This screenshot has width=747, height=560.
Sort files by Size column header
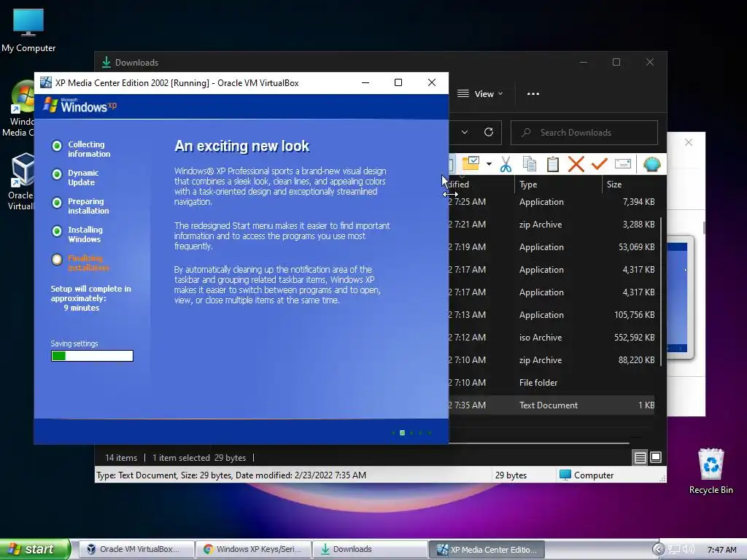click(x=631, y=184)
